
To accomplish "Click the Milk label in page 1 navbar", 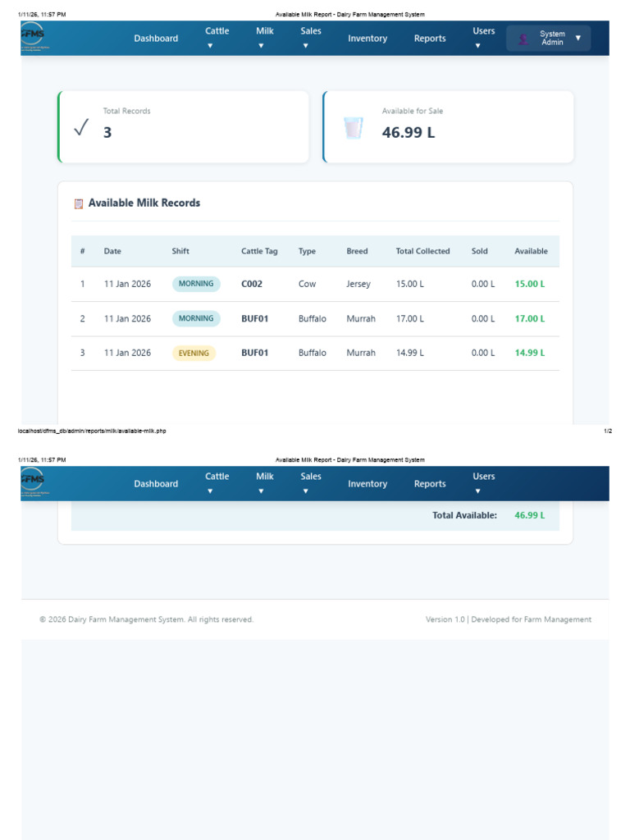I will pyautogui.click(x=265, y=31).
